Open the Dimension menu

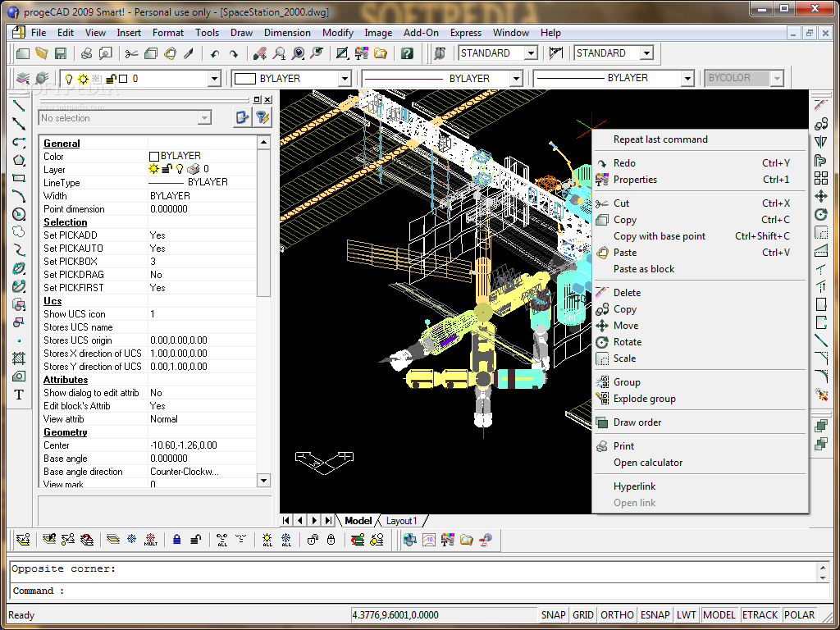tap(287, 33)
